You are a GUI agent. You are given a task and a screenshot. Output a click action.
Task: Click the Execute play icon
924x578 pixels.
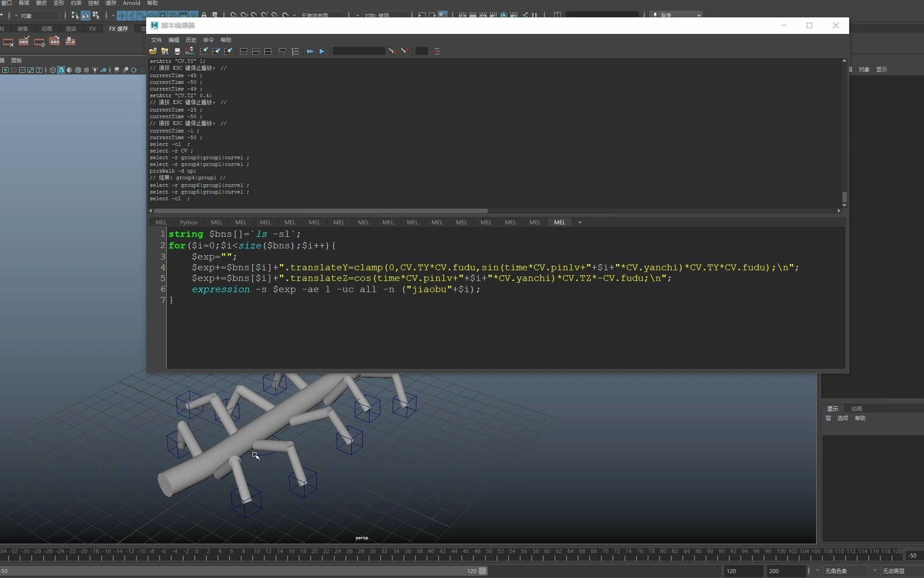coord(322,51)
